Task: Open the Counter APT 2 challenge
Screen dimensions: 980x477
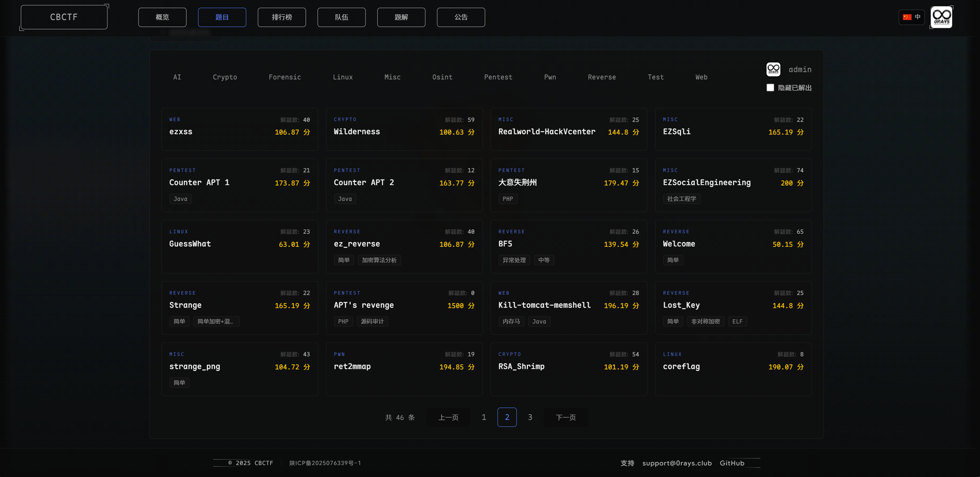Action: (x=404, y=185)
